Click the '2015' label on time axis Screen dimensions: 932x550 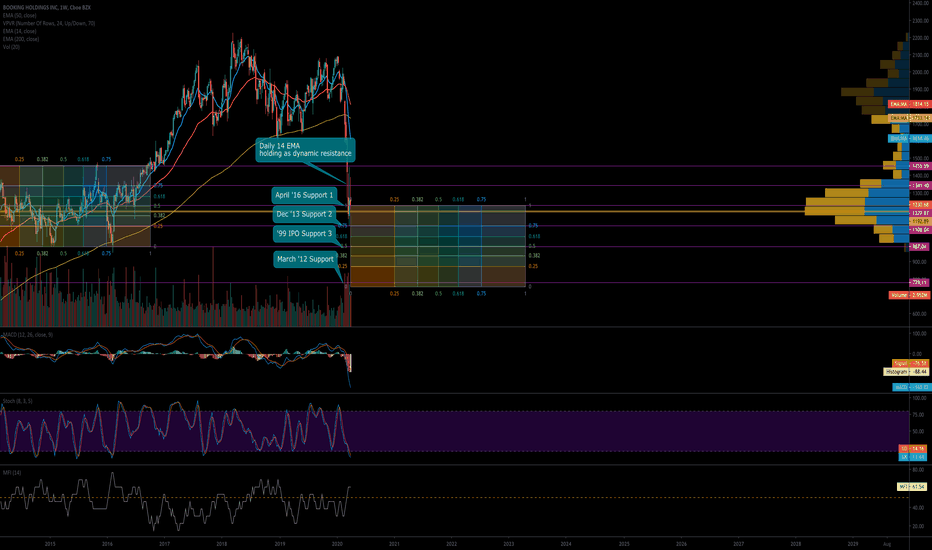coord(50,543)
